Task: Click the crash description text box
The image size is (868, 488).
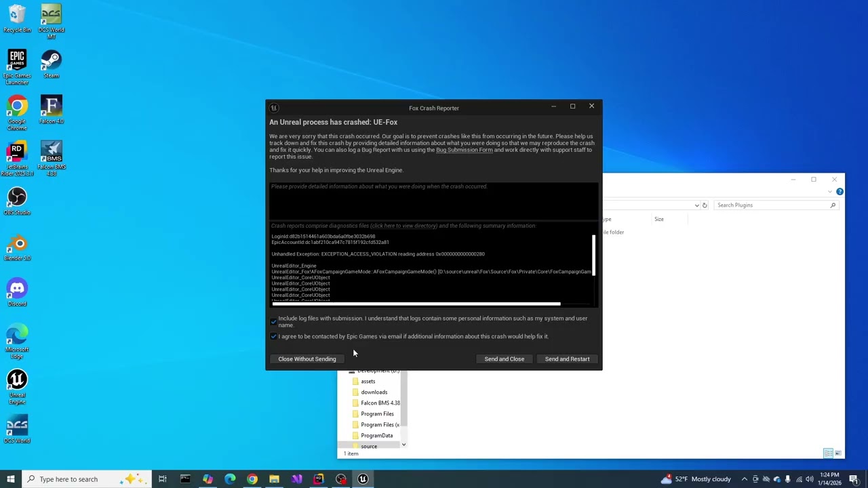Action: pos(434,201)
